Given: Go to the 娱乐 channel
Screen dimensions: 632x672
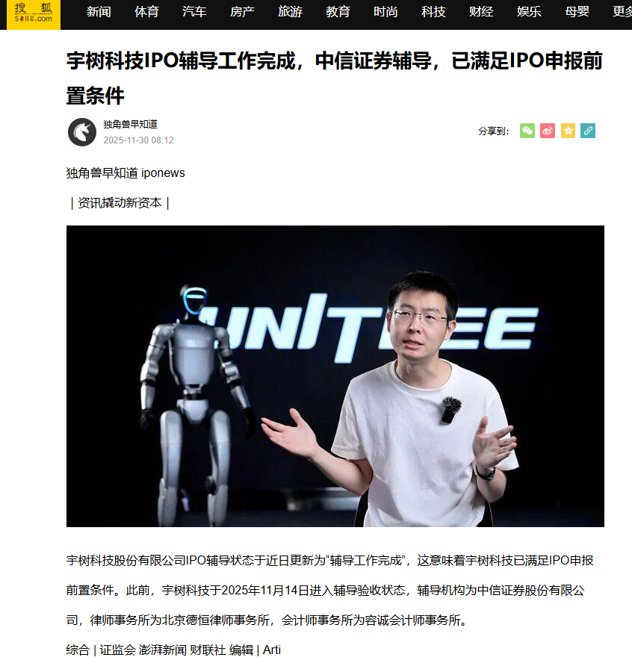Looking at the screenshot, I should (x=529, y=11).
